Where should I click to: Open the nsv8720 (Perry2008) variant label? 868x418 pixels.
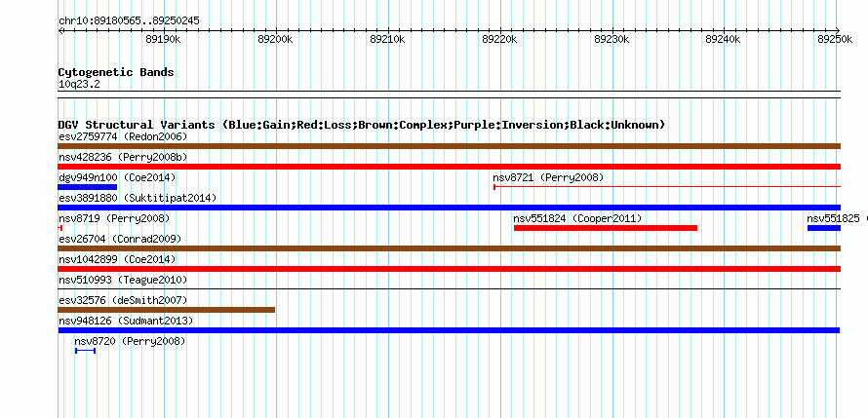(x=130, y=341)
